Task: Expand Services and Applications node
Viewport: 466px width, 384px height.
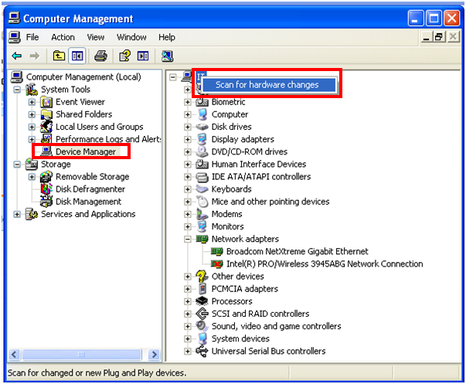Action: (x=17, y=214)
